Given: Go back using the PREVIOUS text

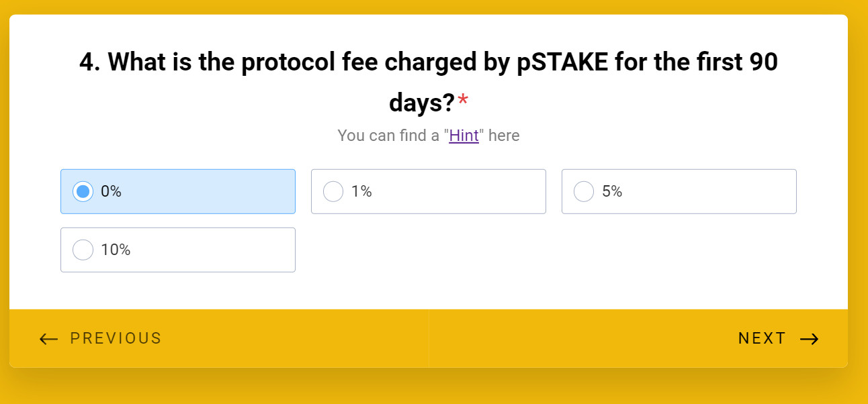Looking at the screenshot, I should pos(116,338).
